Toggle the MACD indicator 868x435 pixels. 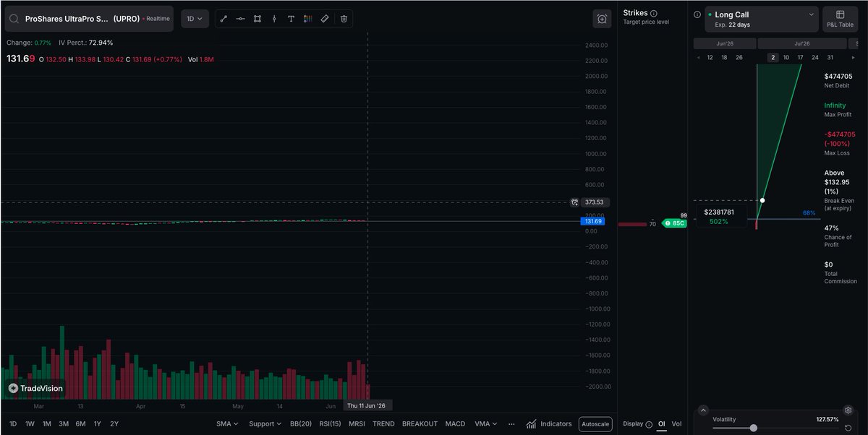455,424
